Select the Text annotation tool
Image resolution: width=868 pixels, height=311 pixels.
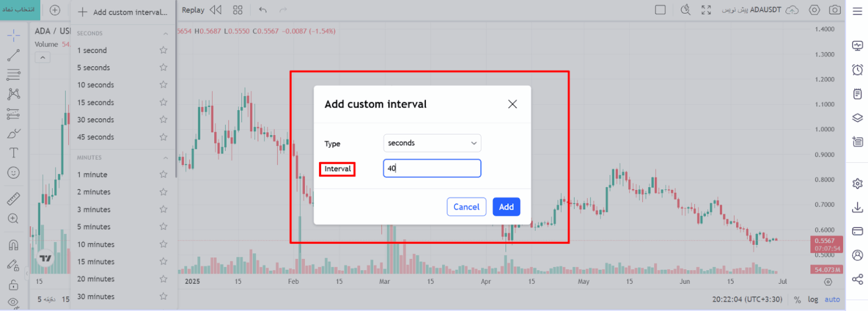[14, 153]
